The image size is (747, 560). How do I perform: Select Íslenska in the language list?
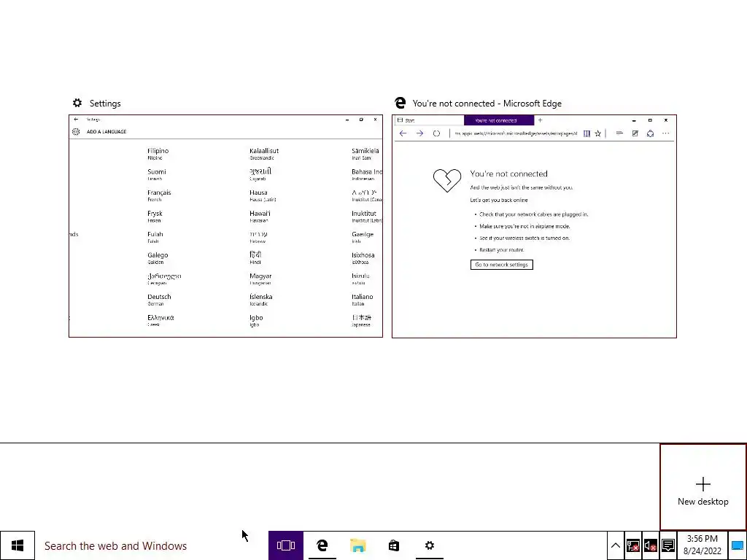[x=260, y=300]
